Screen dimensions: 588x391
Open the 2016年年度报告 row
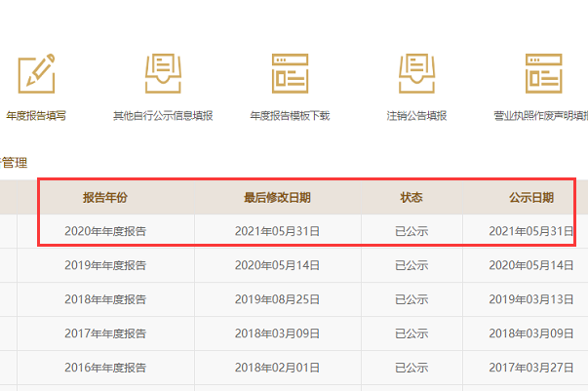(105, 368)
